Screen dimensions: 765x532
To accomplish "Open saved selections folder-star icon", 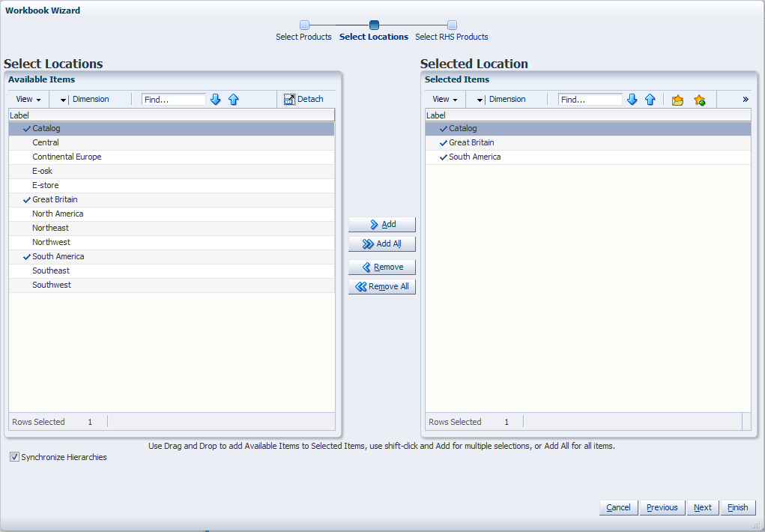I will [x=677, y=100].
